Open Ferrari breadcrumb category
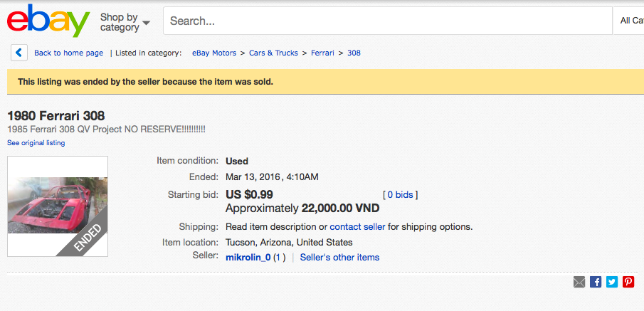 click(322, 53)
